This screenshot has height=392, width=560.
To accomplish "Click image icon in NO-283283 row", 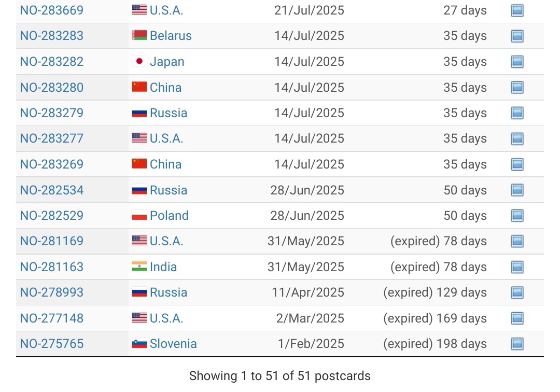I will click(x=517, y=36).
